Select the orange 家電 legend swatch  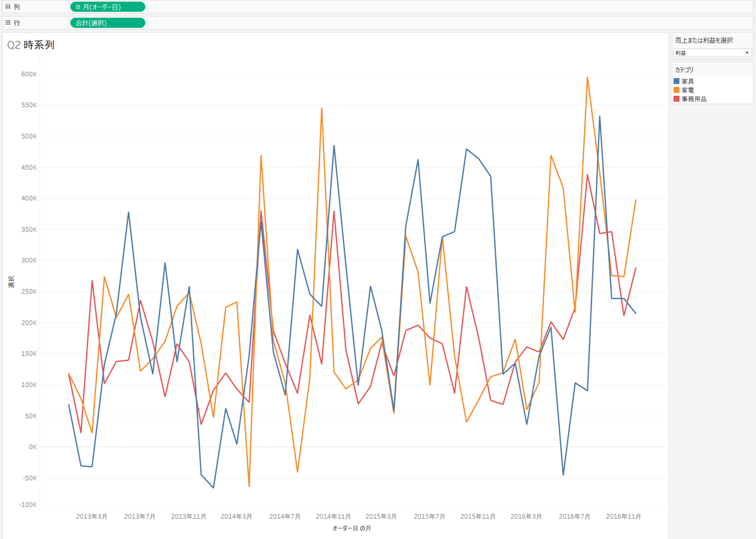click(677, 90)
